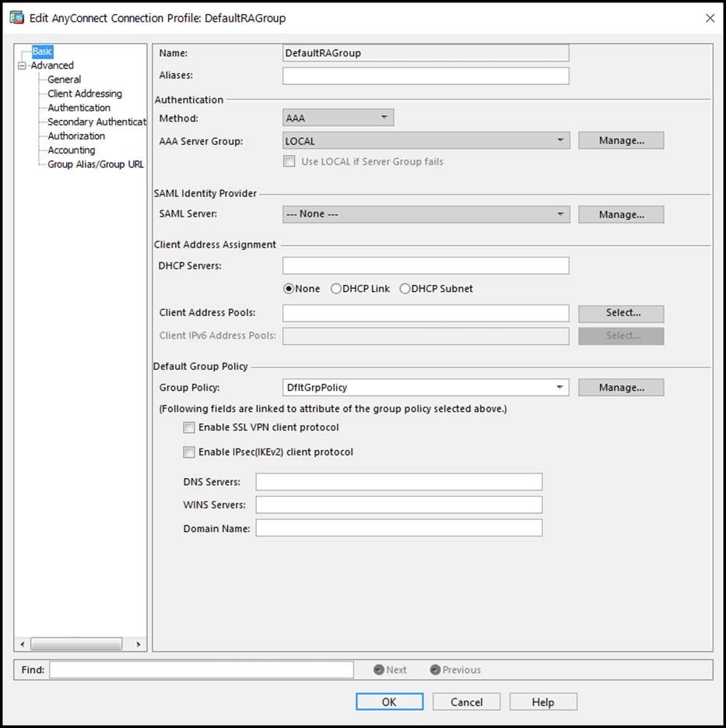
Task: Click Manage for Group Policy
Action: [x=621, y=387]
